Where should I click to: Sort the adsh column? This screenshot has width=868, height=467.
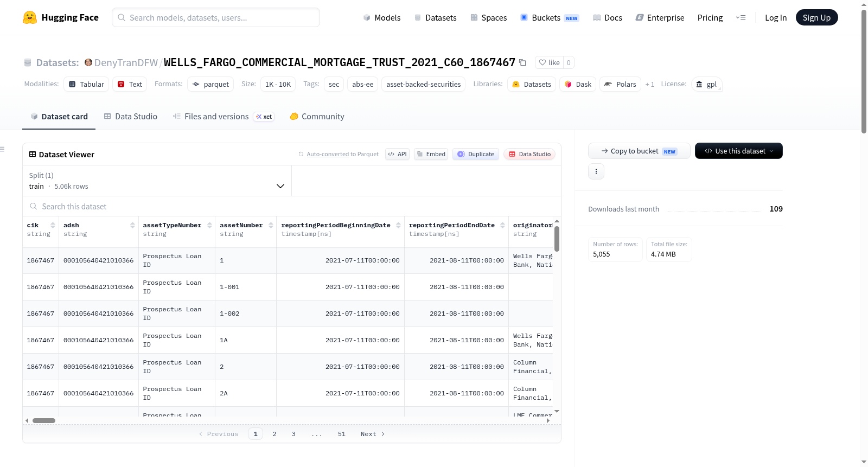point(132,225)
